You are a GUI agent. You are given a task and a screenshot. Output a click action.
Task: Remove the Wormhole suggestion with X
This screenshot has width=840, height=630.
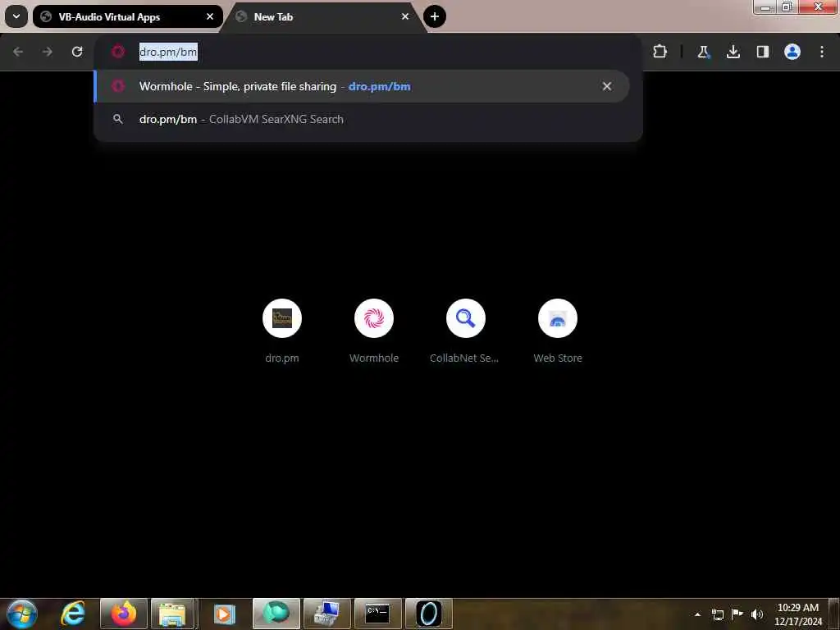(x=606, y=86)
